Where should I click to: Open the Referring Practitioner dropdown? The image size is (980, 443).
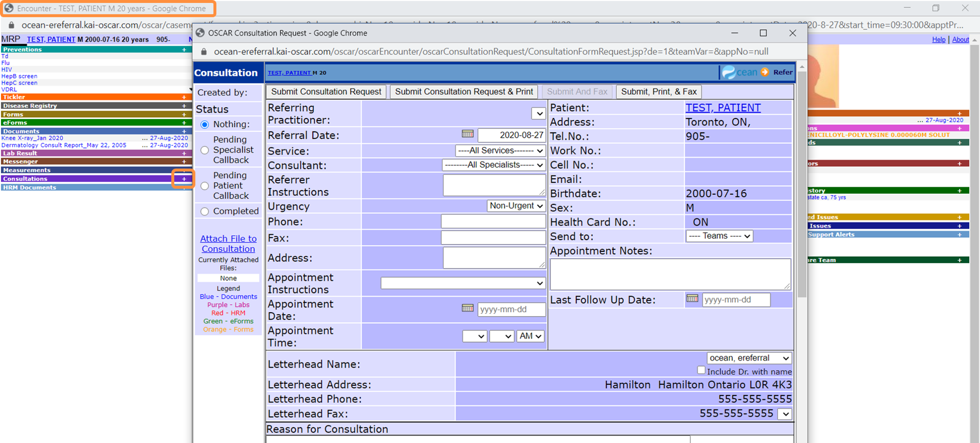click(x=538, y=114)
